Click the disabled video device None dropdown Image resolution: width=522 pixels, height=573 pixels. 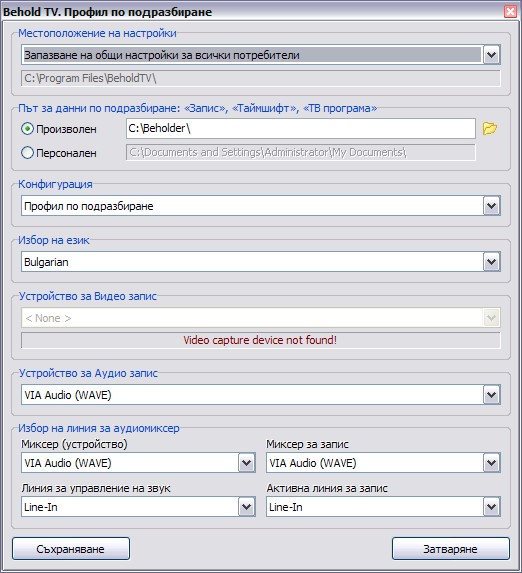coord(261,318)
